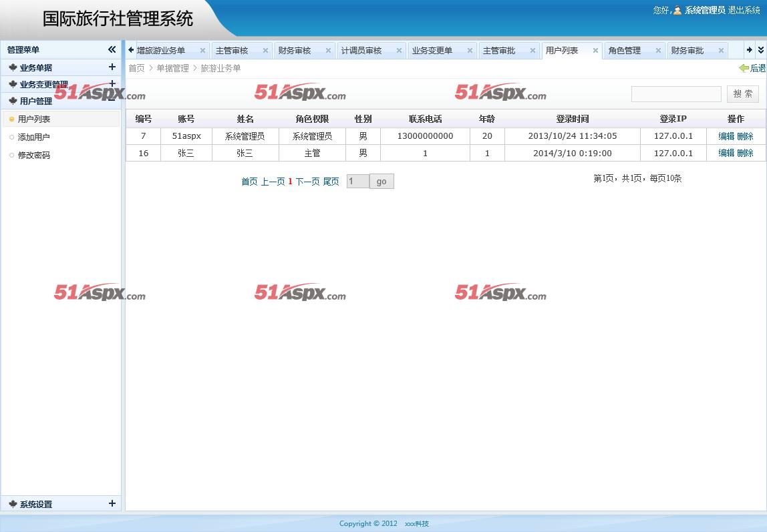Close the 角色管理 tab using its X
The image size is (767, 532).
658,51
